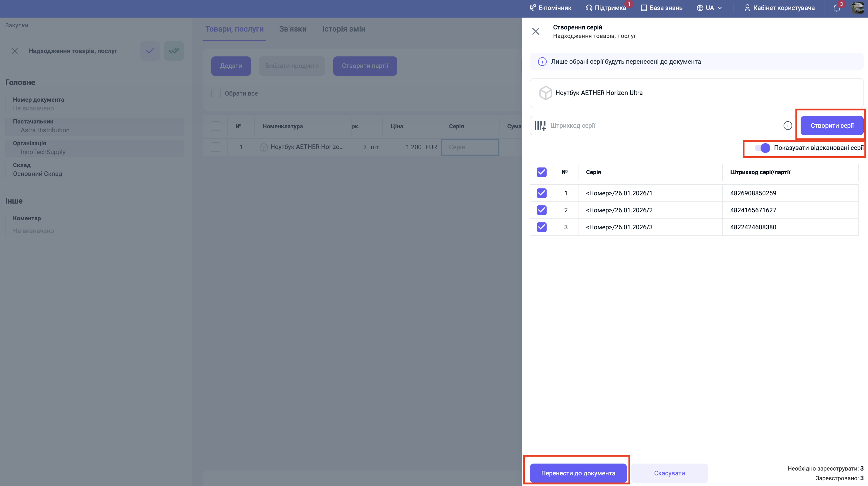Click the Create series button

(832, 126)
